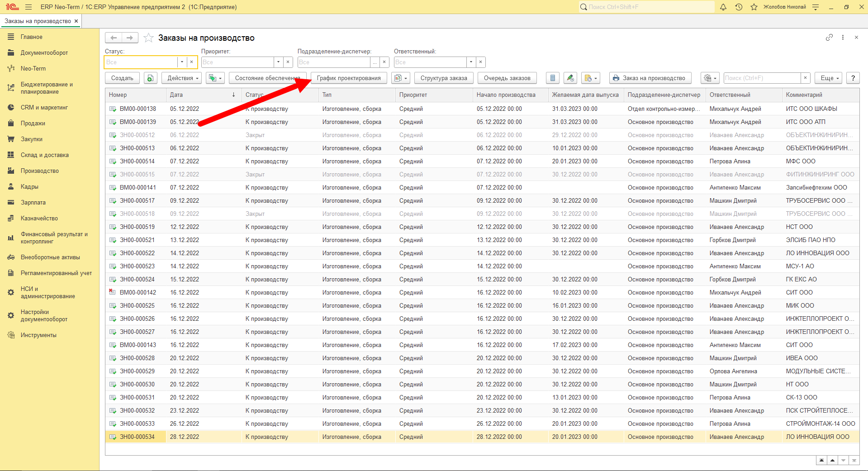Expand the Статус filter dropdown
The image size is (868, 471).
click(x=182, y=62)
